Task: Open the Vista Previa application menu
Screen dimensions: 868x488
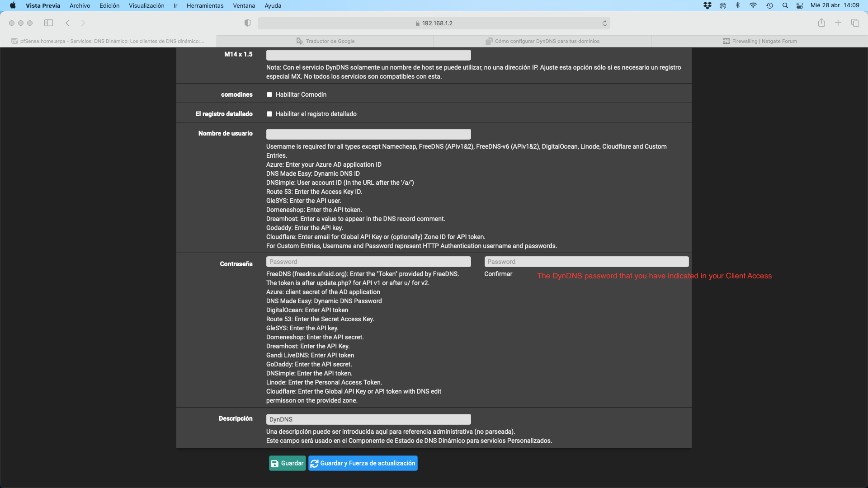Action: 43,5
